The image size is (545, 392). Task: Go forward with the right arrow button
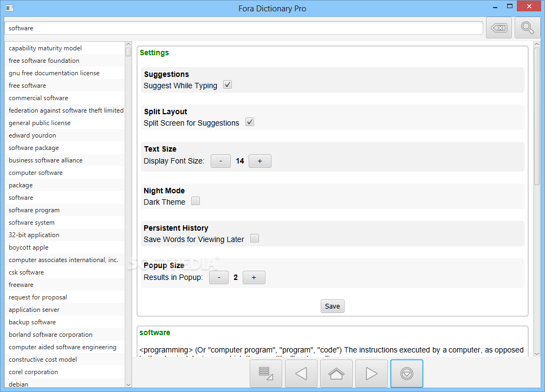(371, 374)
